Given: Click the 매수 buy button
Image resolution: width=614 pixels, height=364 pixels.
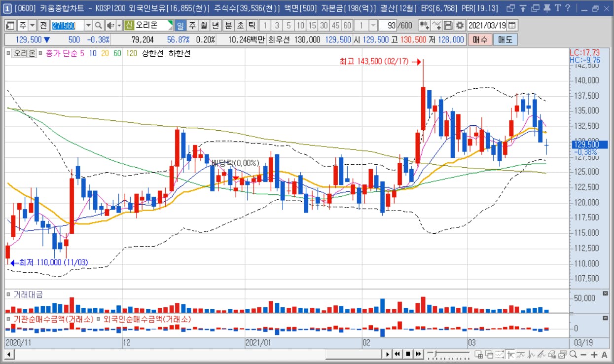Looking at the screenshot, I should point(480,39).
